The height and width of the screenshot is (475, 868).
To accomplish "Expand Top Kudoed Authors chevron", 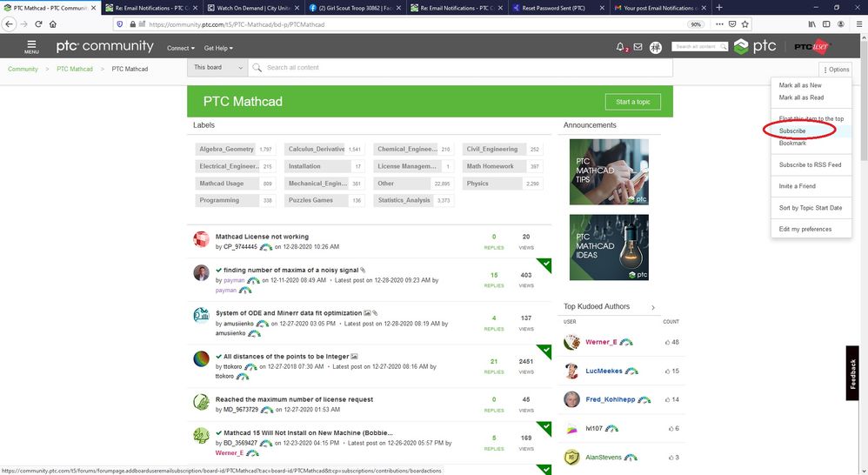I will [x=653, y=307].
